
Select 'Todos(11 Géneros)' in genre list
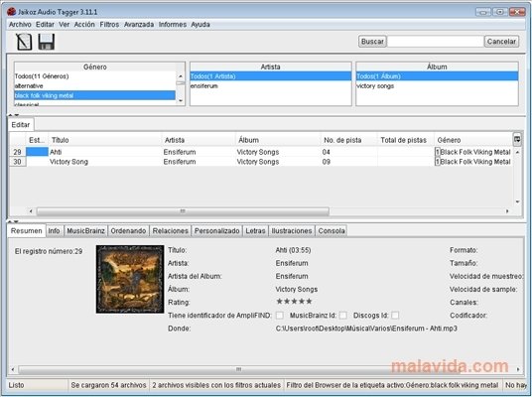(94, 76)
